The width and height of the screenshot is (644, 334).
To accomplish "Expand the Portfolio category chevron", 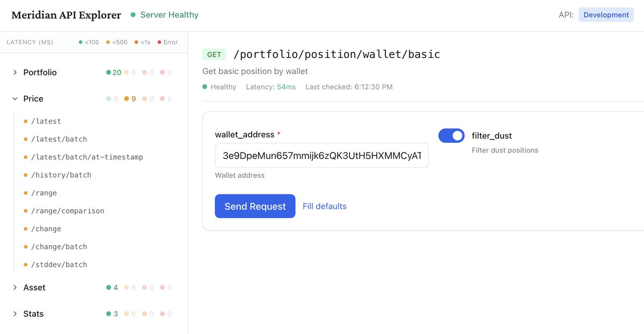I will (x=15, y=72).
